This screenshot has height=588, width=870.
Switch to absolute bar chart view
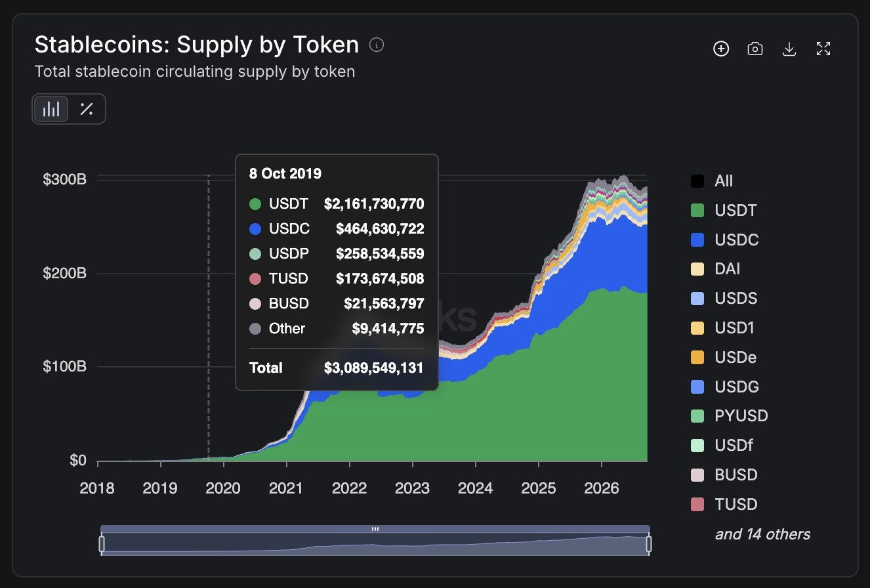tap(51, 109)
